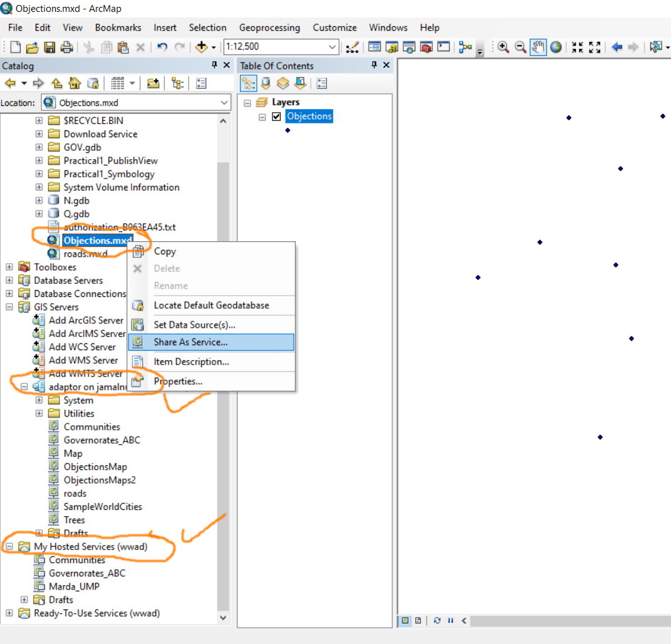Expand the Toolboxes node
The width and height of the screenshot is (671, 644).
(x=9, y=267)
